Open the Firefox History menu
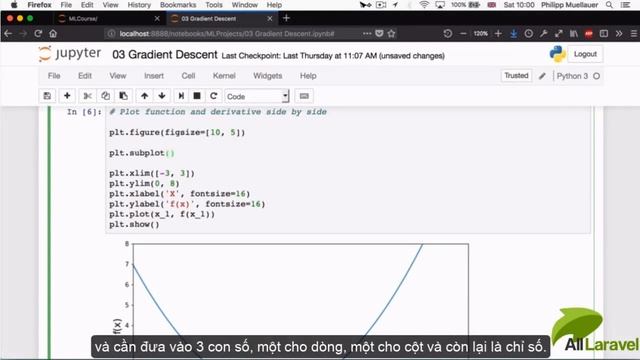Viewport: 640px width, 360px height. click(x=139, y=5)
